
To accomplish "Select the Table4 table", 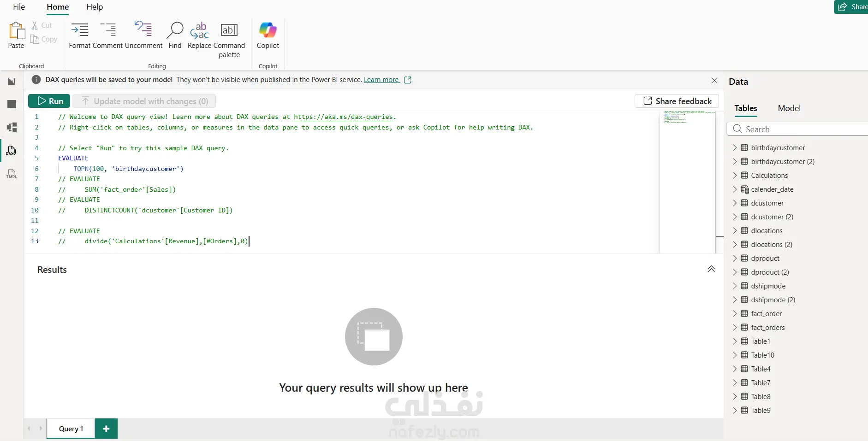I will [761, 369].
